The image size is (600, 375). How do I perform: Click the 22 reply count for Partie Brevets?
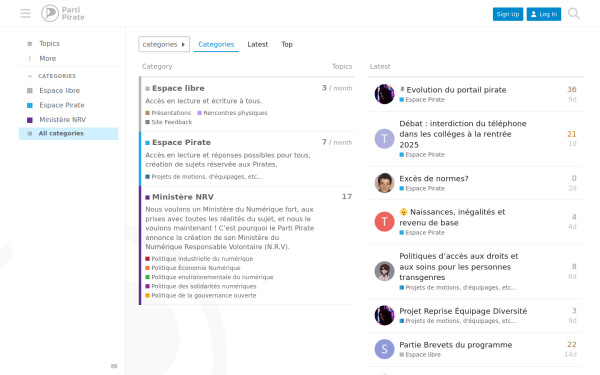point(572,345)
